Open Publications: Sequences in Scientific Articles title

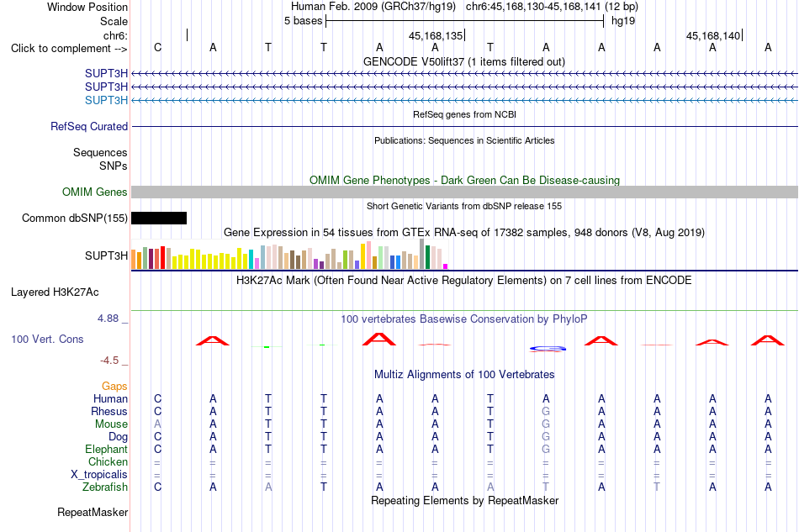pyautogui.click(x=464, y=140)
